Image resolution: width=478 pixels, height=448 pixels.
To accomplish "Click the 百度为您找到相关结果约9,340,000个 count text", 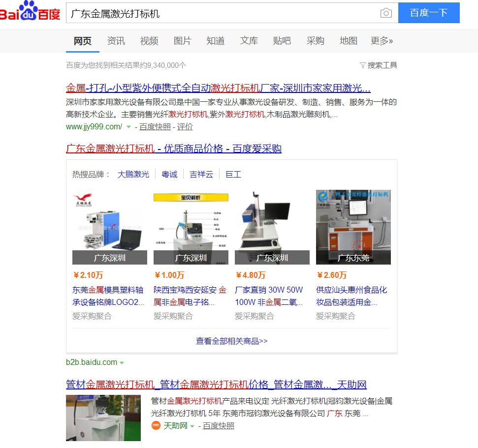I will click(x=126, y=65).
